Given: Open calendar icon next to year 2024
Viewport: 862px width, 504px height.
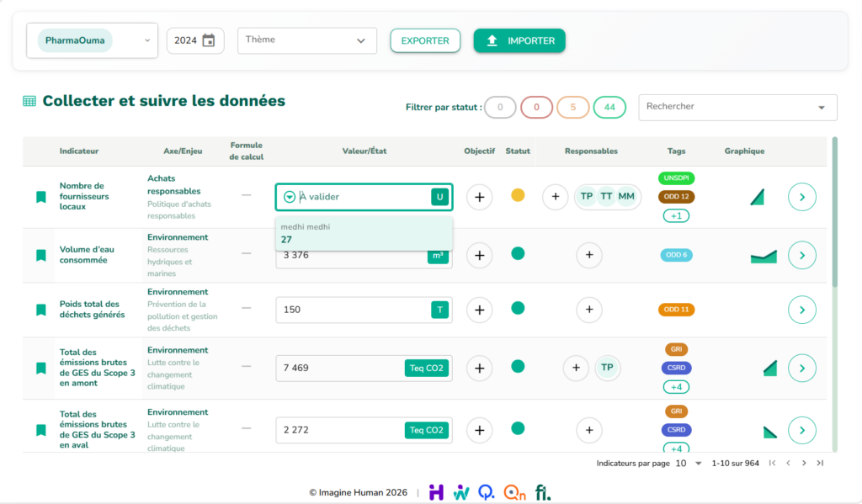Looking at the screenshot, I should point(209,40).
